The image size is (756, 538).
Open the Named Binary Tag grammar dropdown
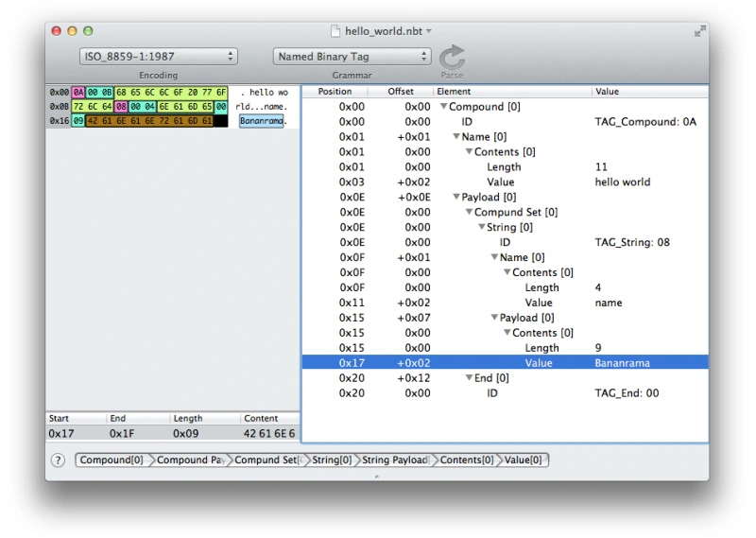pyautogui.click(x=352, y=57)
